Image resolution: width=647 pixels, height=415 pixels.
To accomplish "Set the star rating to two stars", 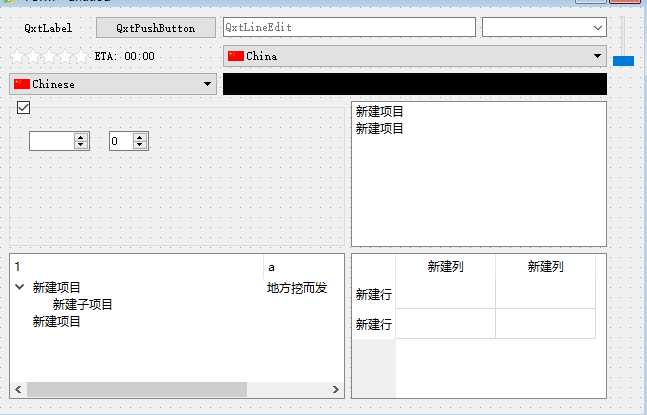I will click(33, 57).
